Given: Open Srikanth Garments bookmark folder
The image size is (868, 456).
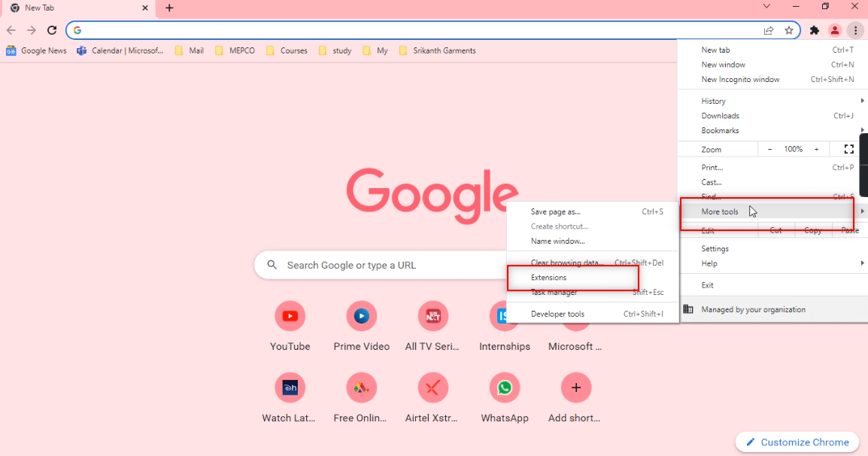Looking at the screenshot, I should [x=437, y=50].
